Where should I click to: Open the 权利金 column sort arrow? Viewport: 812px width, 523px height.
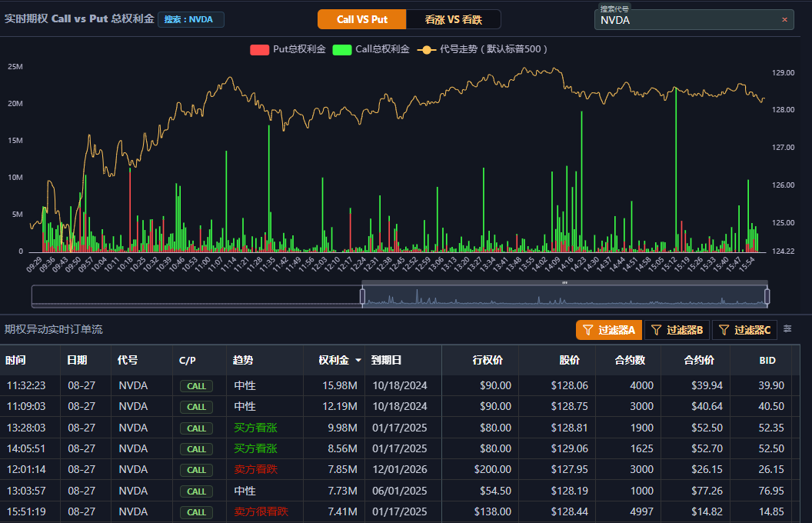(358, 361)
